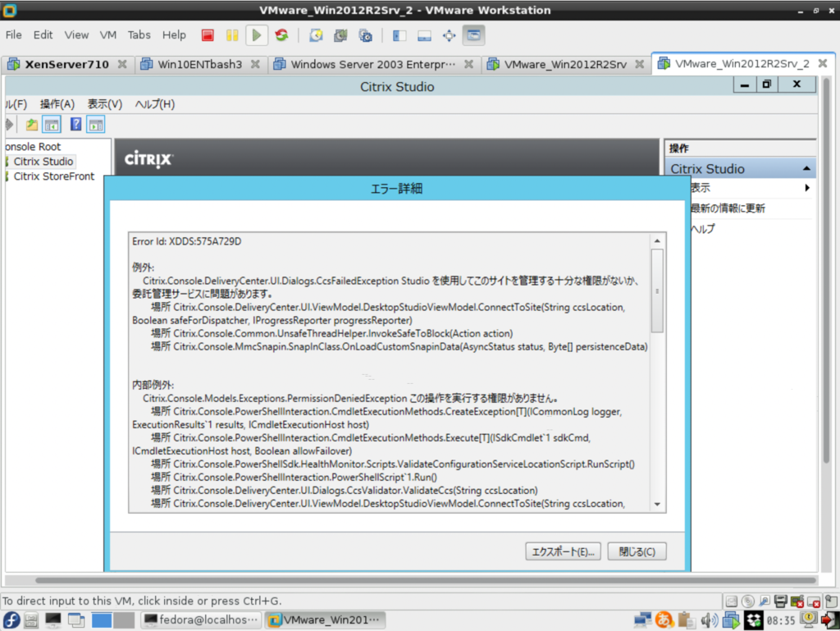Select the Citrix StoreFront tree node
The height and width of the screenshot is (631, 840).
coord(53,176)
